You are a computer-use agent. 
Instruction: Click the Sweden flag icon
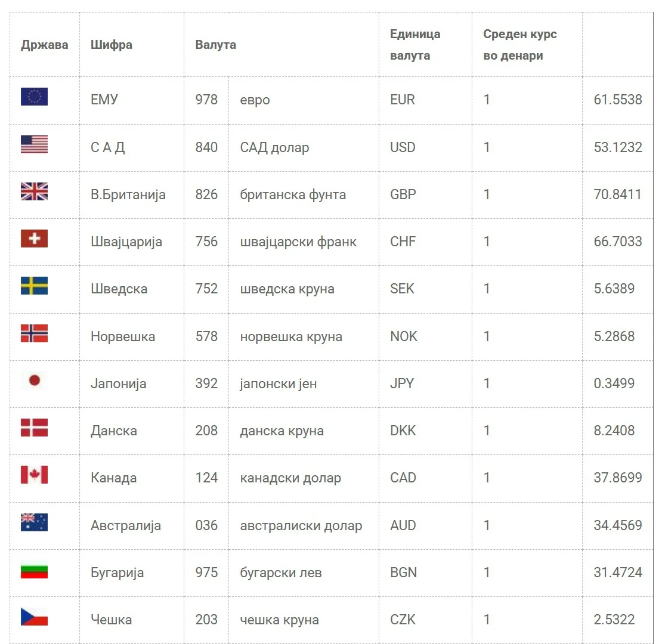[x=34, y=286]
